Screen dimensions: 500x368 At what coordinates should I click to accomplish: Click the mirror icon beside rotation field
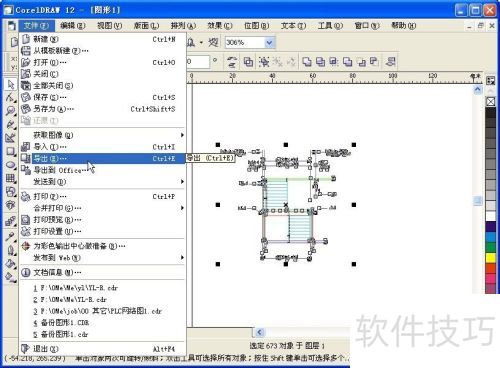coord(232,62)
